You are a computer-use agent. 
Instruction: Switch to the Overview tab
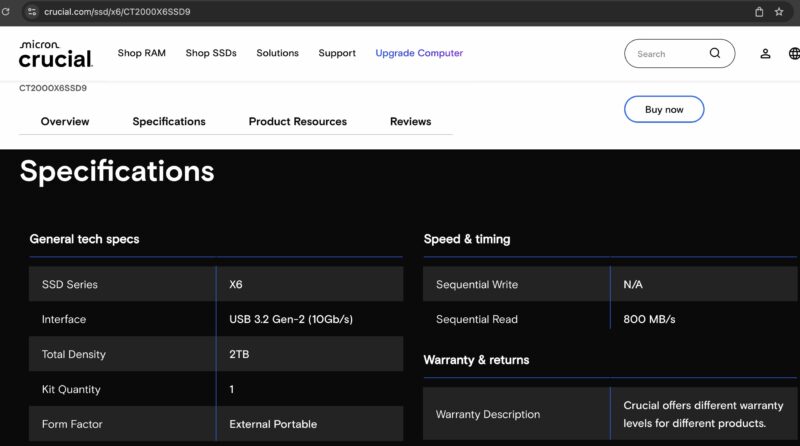tap(65, 122)
